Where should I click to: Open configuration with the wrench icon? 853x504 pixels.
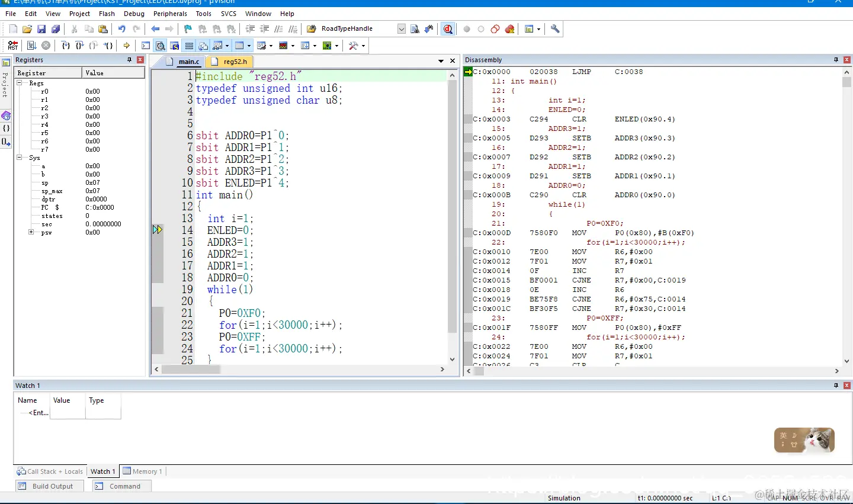tap(555, 29)
